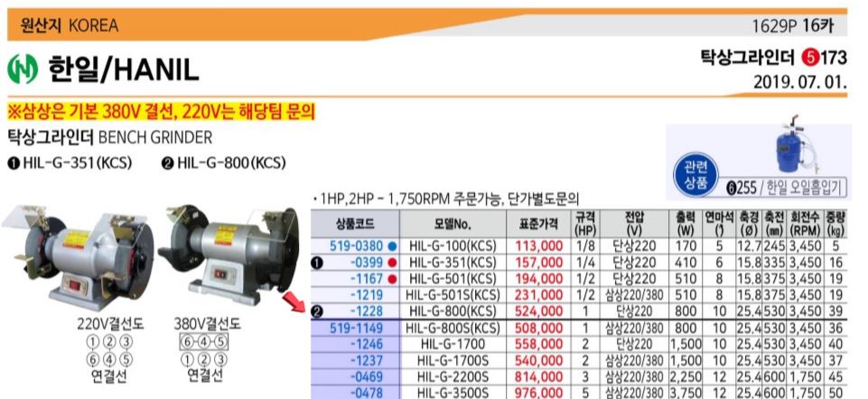
Task: Click model name HIL-G-2200S
Action: 453,377
